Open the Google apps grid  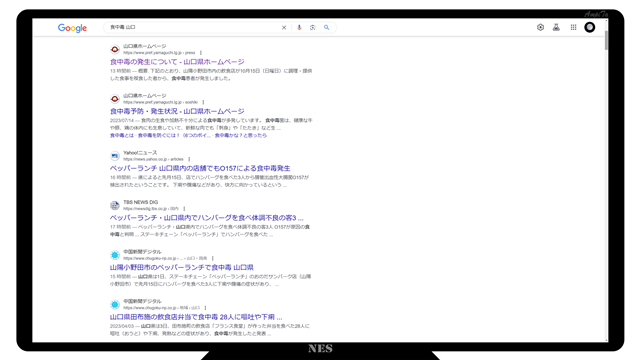[573, 27]
